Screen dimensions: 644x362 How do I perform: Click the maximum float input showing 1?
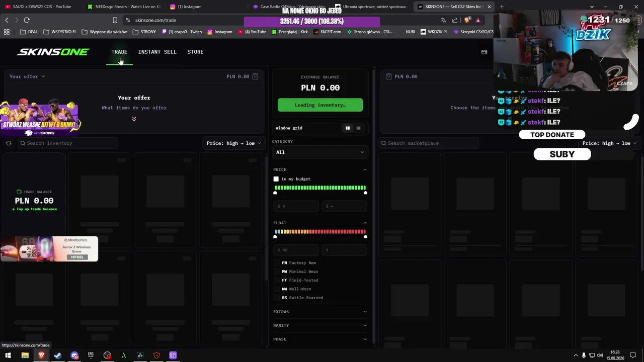point(345,250)
